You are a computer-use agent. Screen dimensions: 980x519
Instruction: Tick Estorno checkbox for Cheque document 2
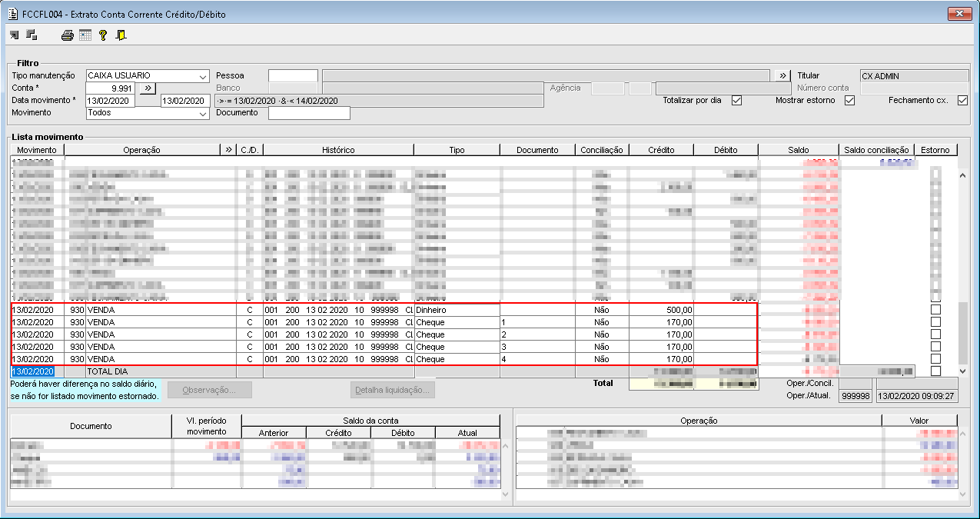tap(935, 334)
